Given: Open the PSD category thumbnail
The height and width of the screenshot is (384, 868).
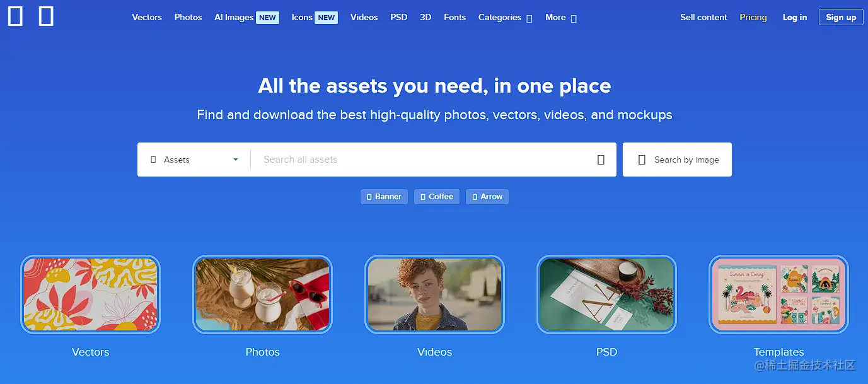Looking at the screenshot, I should pos(606,294).
